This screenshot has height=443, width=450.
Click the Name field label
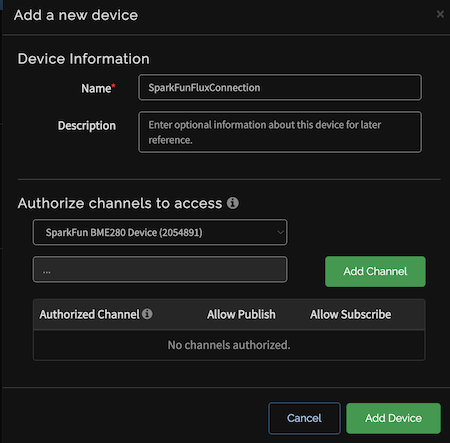pos(98,88)
